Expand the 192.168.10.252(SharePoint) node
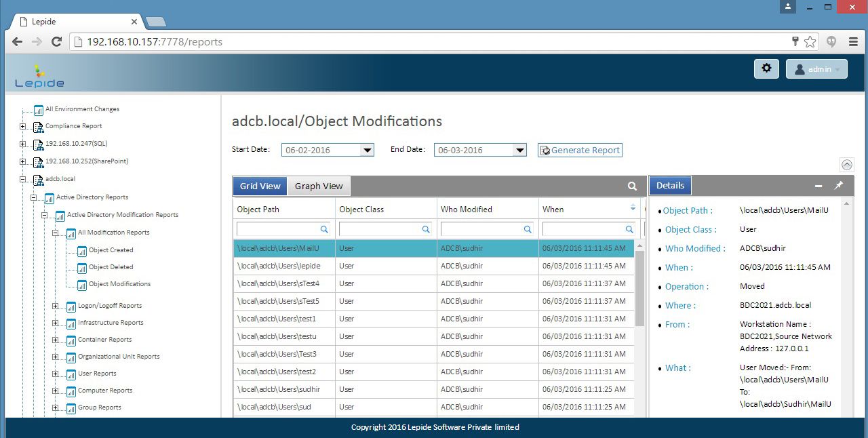868x438 pixels. click(x=23, y=161)
